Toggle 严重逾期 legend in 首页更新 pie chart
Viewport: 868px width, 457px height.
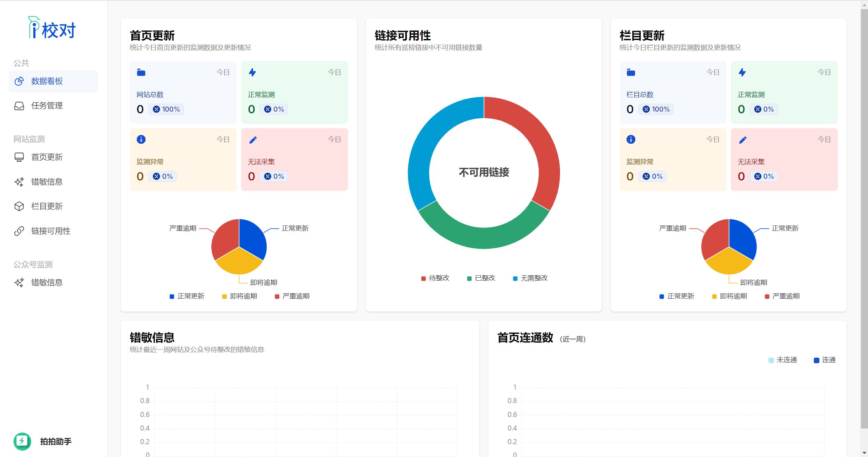[x=292, y=296]
